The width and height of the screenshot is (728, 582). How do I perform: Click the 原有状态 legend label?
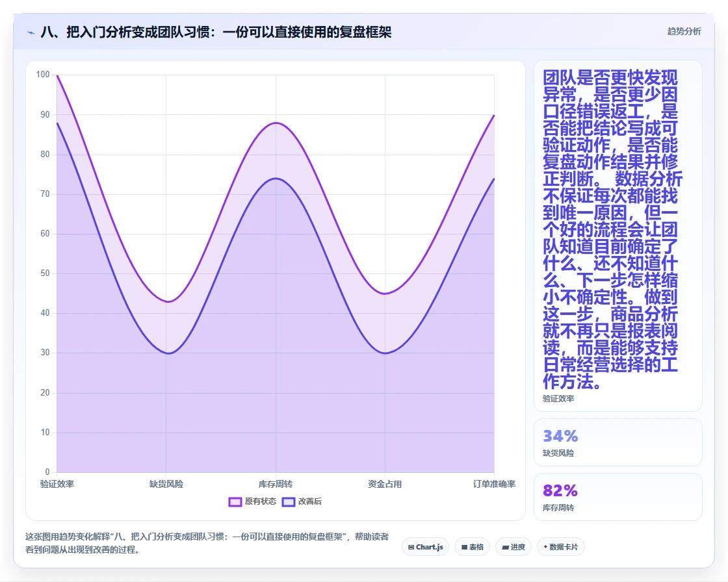[x=261, y=501]
